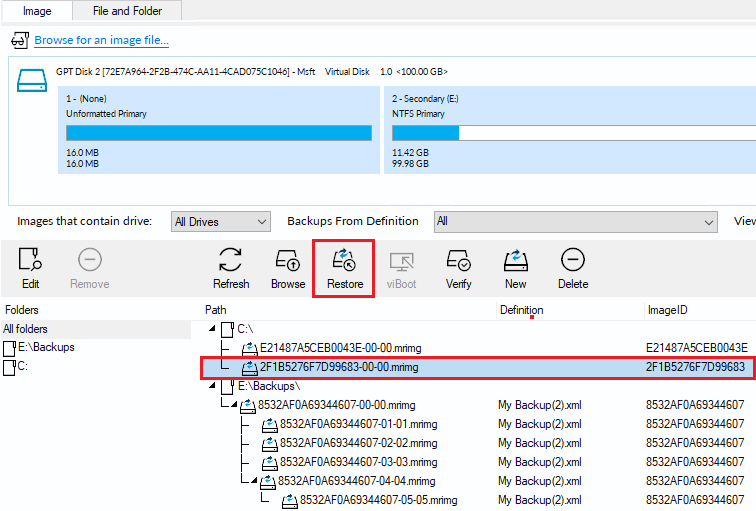Click the GPT Disk 2 drive icon

[x=32, y=82]
